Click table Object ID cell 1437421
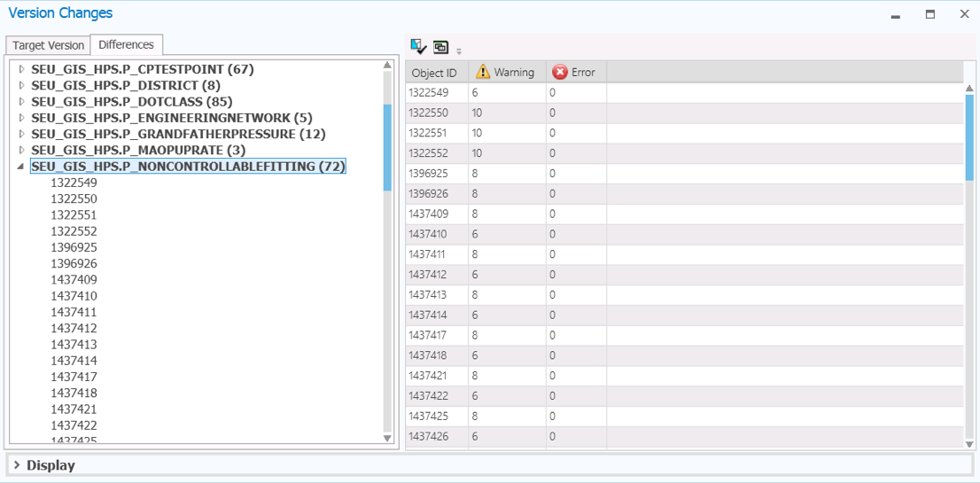Screen dimensions: 980x483 [436, 376]
